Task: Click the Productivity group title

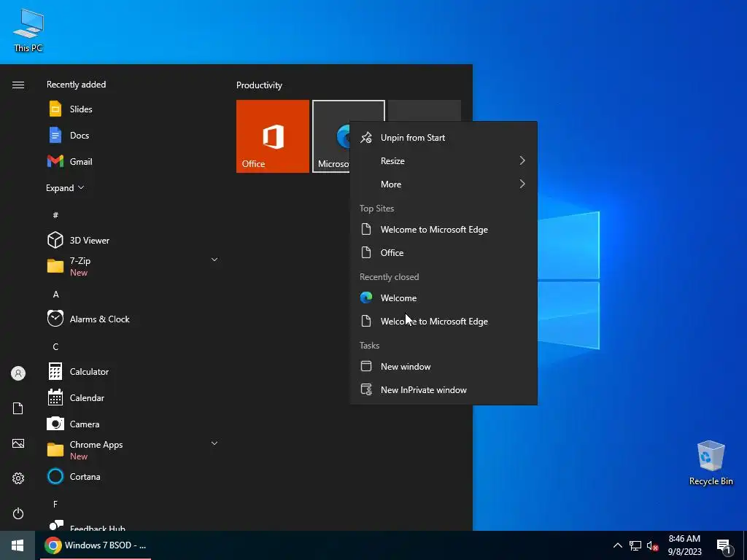Action: point(259,85)
